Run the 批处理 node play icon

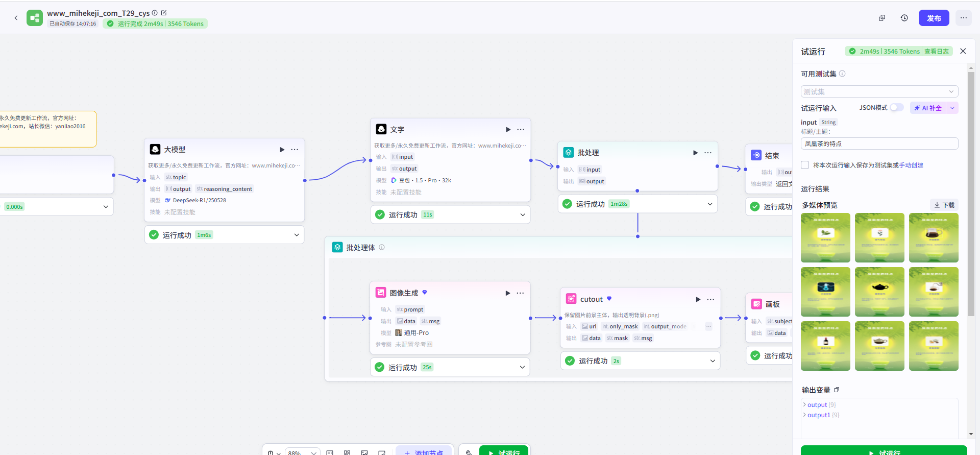click(695, 153)
